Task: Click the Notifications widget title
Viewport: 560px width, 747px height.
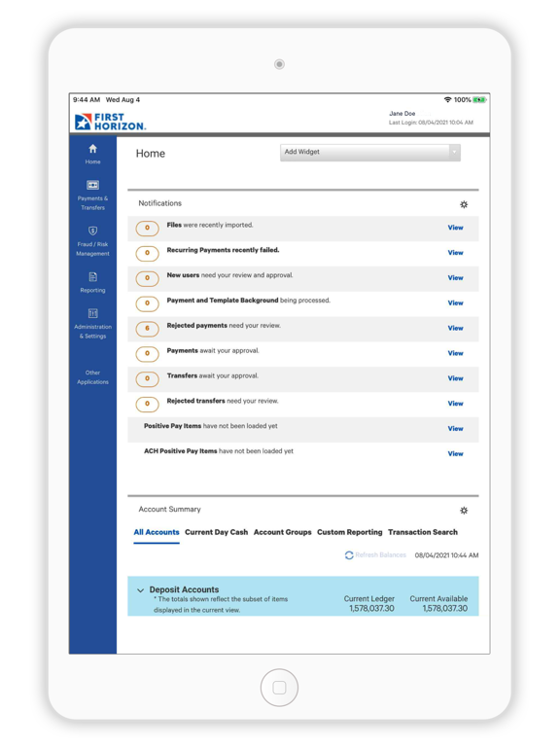Action: (160, 203)
